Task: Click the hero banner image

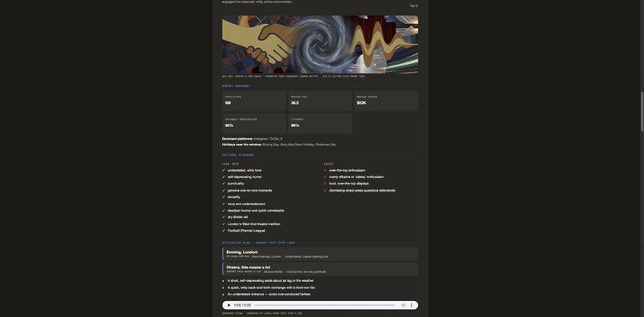Action: point(320,45)
